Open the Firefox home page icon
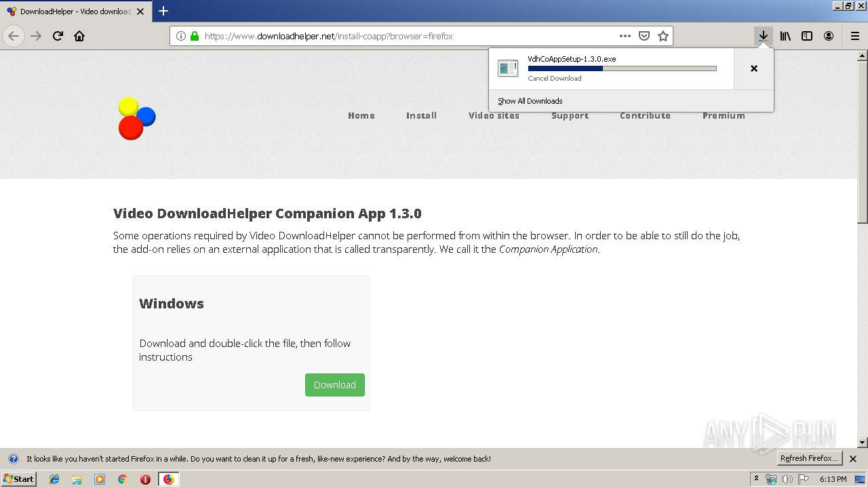This screenshot has height=488, width=868. pyautogui.click(x=79, y=36)
